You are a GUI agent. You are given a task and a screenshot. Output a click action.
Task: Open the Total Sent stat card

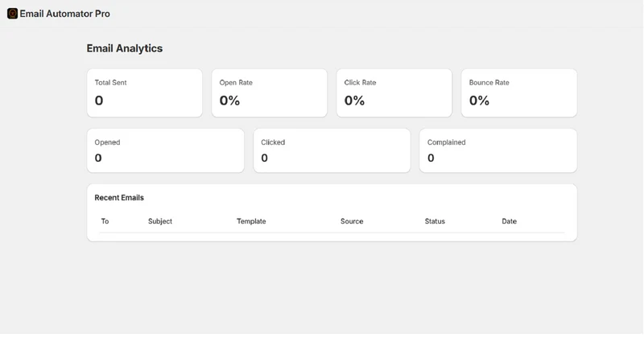(x=145, y=93)
